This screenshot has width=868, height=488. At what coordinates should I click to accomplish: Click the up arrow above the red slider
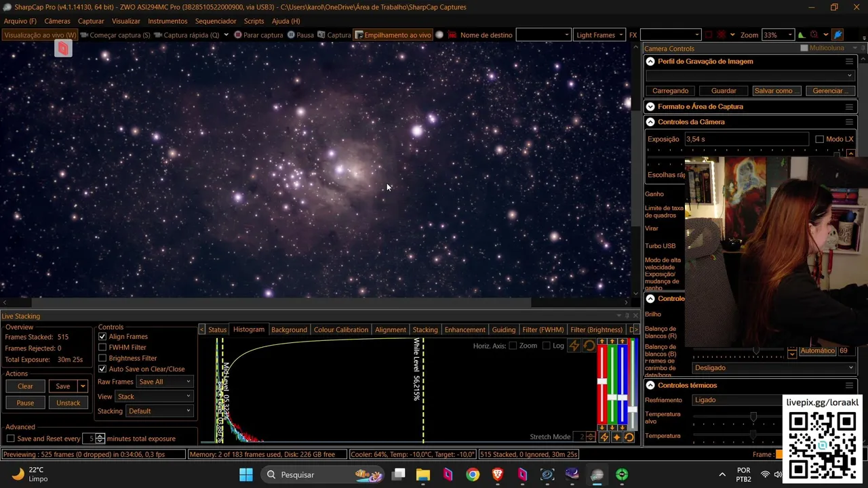point(601,342)
